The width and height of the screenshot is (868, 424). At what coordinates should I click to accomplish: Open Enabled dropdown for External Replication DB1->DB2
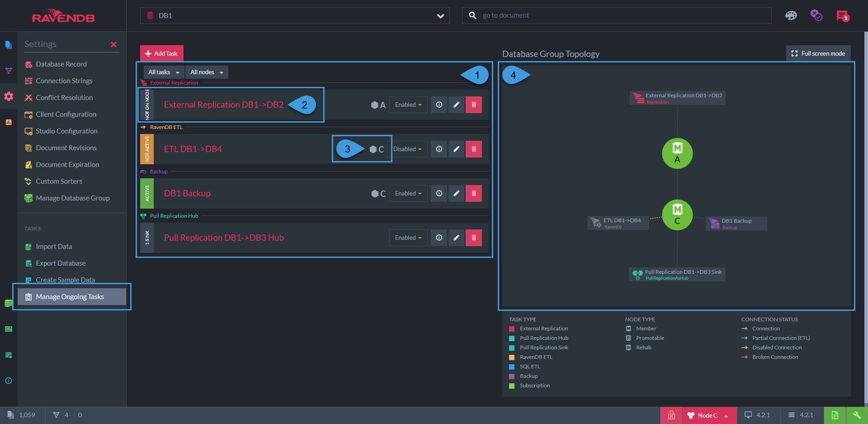pos(408,105)
